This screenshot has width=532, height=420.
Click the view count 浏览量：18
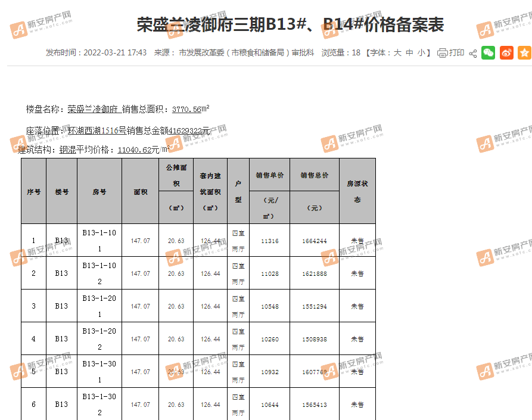tap(341, 53)
